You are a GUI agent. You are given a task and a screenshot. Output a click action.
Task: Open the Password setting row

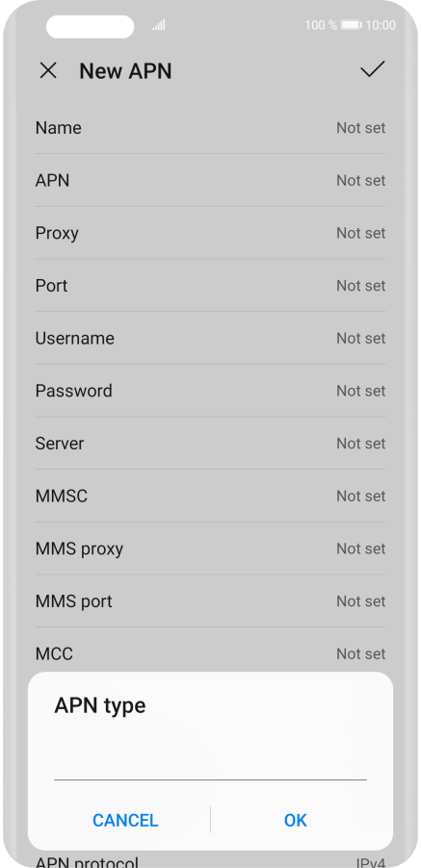point(210,391)
